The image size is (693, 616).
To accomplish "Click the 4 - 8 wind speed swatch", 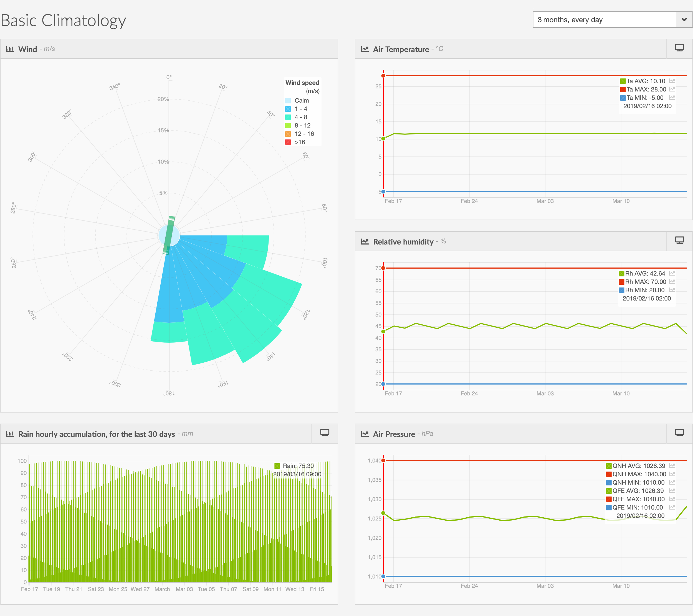I will pos(288,117).
